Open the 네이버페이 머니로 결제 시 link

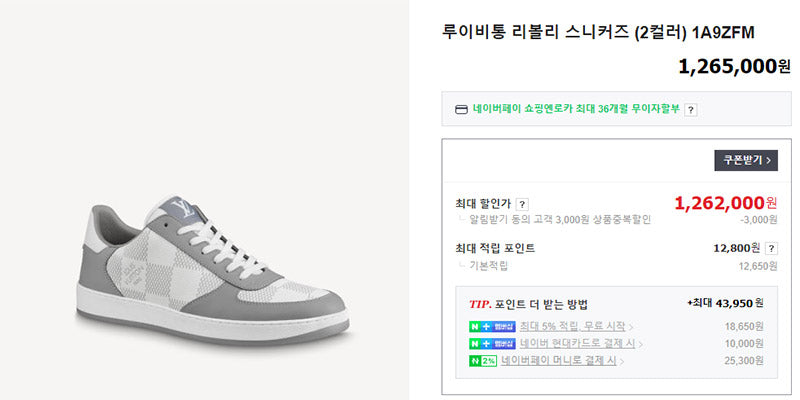(559, 361)
